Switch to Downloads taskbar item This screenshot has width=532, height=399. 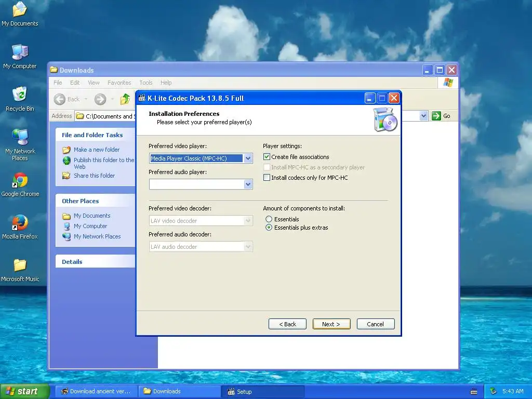pos(180,391)
